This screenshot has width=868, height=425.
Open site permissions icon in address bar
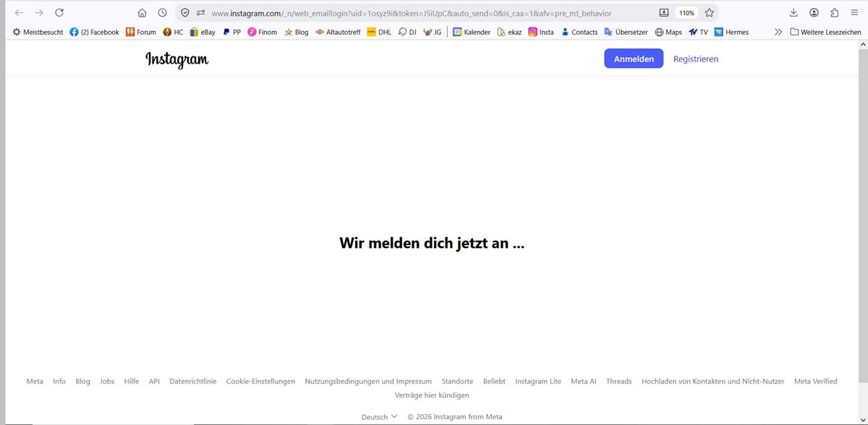(x=200, y=12)
